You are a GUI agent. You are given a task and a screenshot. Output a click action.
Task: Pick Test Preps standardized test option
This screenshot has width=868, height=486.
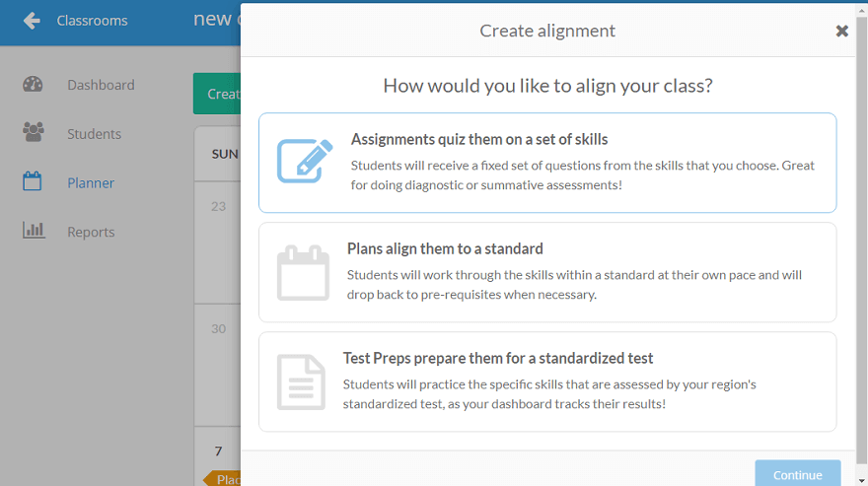coord(547,382)
